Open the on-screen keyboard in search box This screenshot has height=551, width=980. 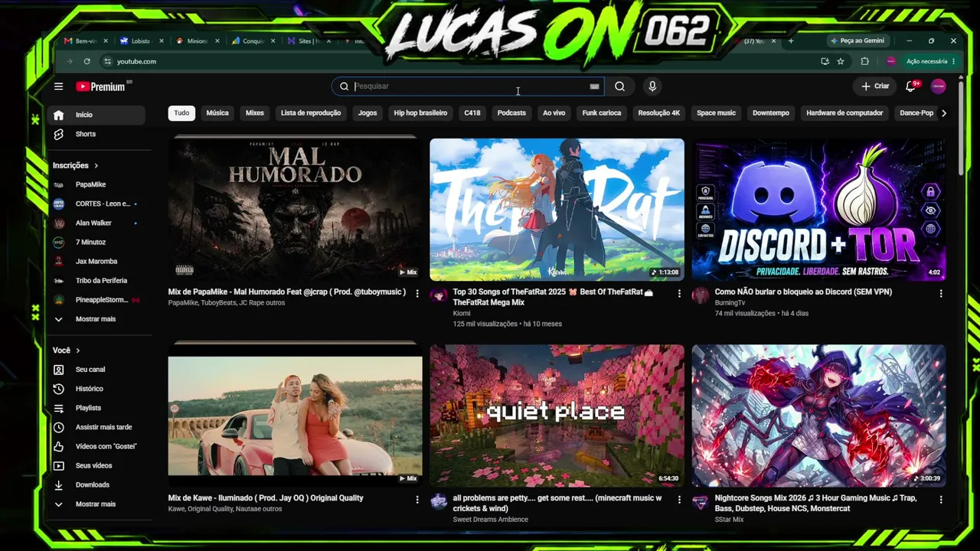[x=594, y=86]
